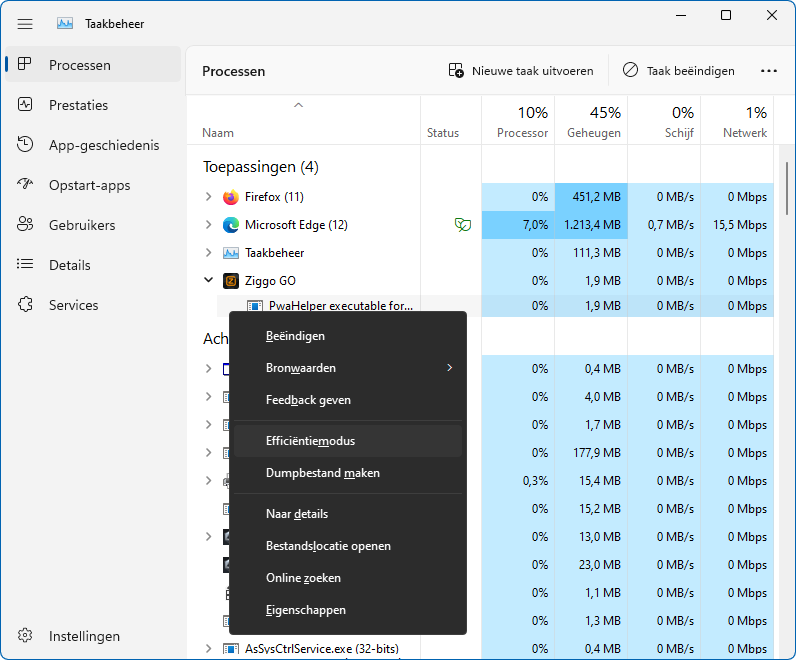Open the hamburger navigation menu

(25, 24)
